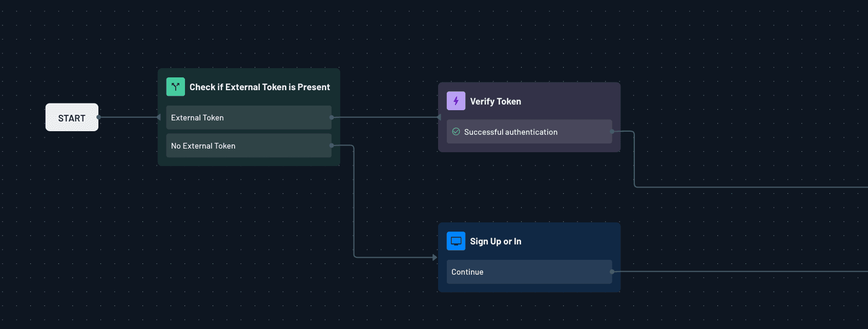Select the No External Token branch option
The height and width of the screenshot is (329, 868).
point(248,146)
